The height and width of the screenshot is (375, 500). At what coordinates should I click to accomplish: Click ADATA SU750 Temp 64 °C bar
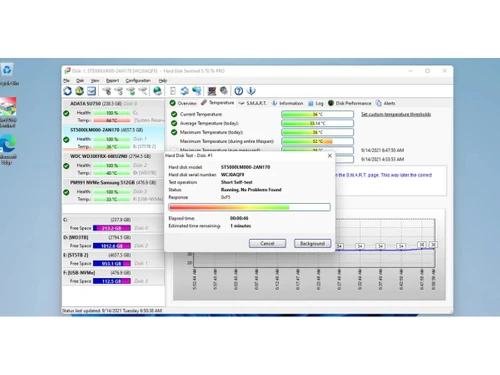click(112, 120)
